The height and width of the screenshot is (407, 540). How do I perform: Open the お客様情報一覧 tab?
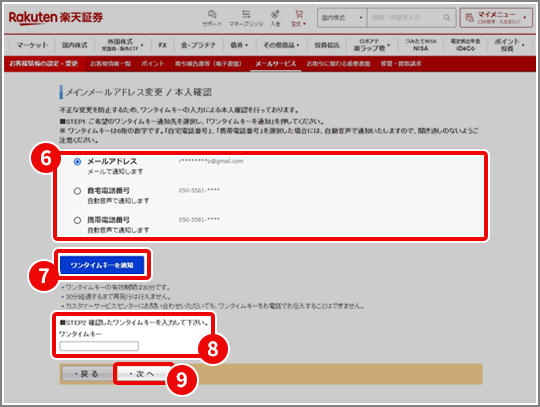click(x=111, y=64)
